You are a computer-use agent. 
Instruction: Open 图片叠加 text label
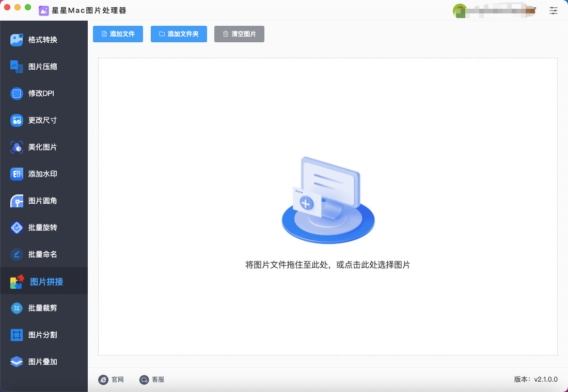click(x=43, y=362)
